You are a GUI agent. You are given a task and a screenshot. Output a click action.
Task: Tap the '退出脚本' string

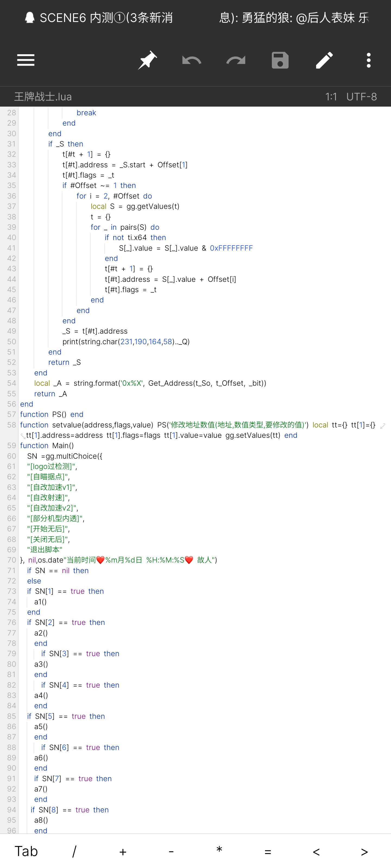coord(45,550)
